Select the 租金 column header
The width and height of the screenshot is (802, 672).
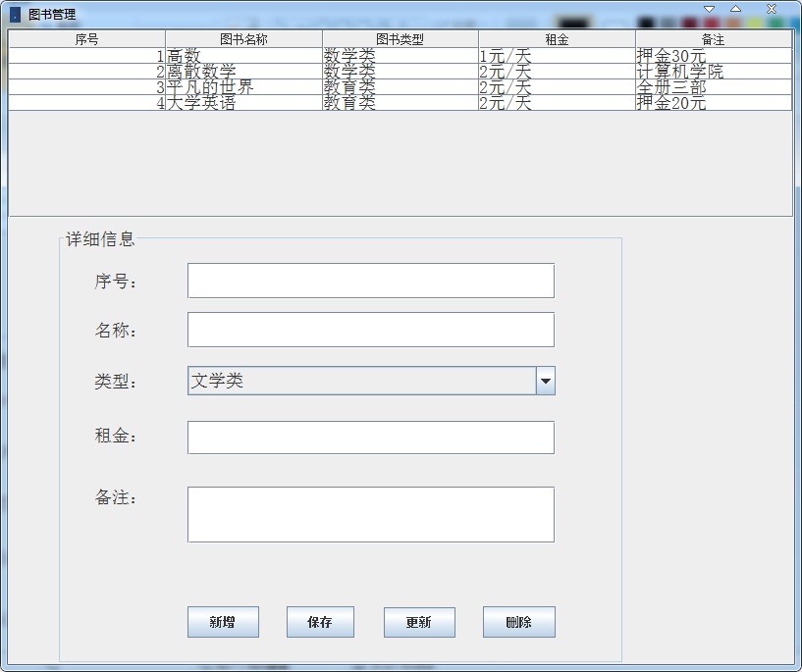click(x=557, y=39)
